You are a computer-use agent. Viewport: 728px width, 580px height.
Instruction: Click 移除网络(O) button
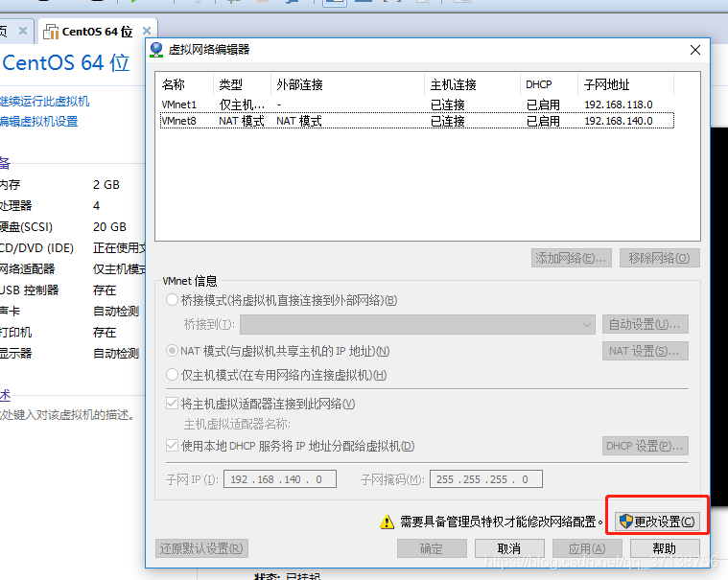point(659,258)
